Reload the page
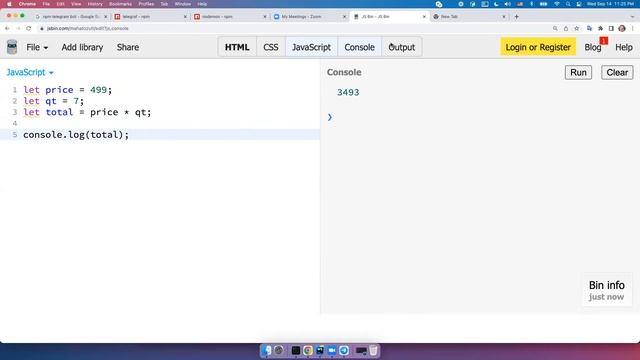The width and height of the screenshot is (640, 360). pos(29,29)
